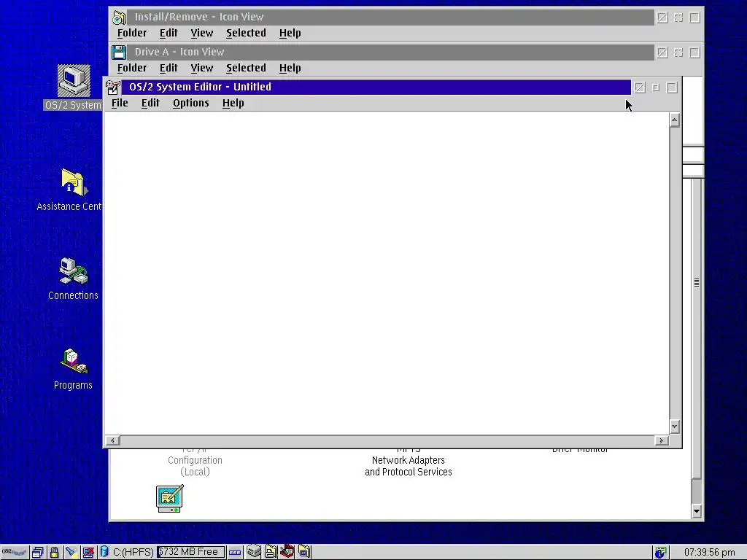Image resolution: width=747 pixels, height=560 pixels.
Task: Maximize the System Editor window
Action: tap(672, 87)
